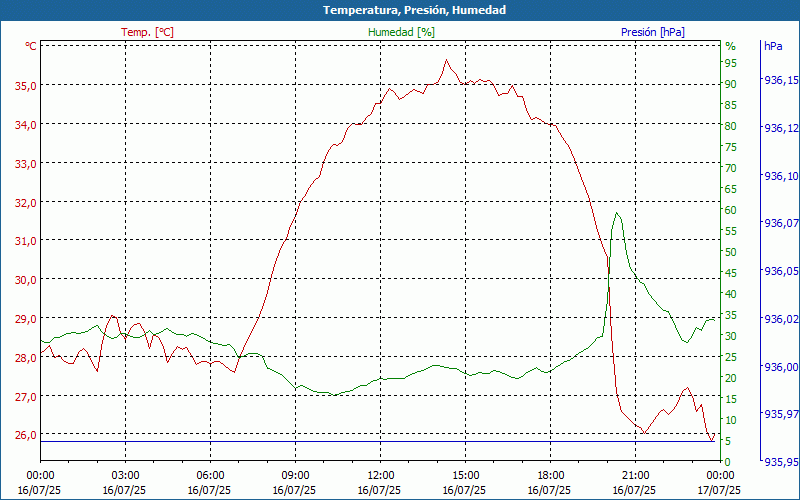The image size is (800, 500).
Task: Click the 35,0 tick on the temperature axis
Action: coord(25,86)
